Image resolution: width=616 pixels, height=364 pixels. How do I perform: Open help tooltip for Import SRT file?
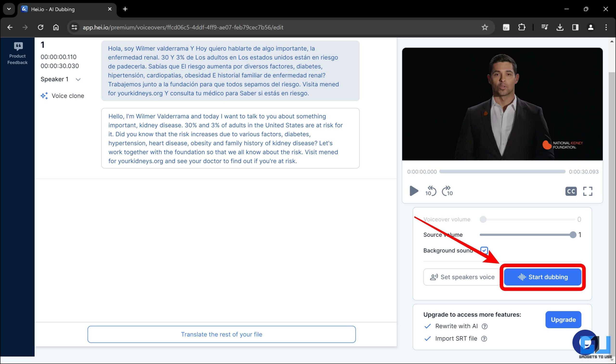484,339
